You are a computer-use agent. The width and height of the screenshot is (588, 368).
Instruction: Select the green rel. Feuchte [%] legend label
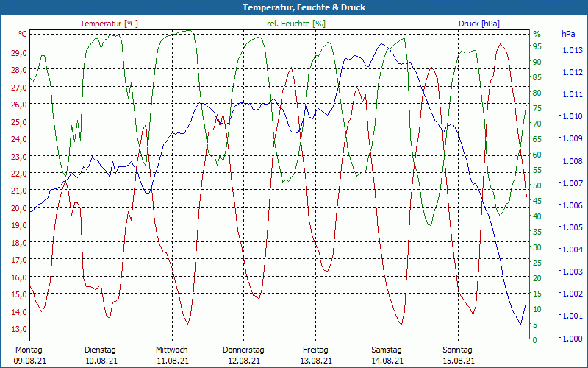(296, 24)
